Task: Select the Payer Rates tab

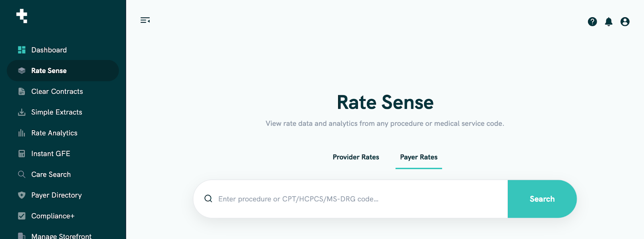Action: pyautogui.click(x=419, y=157)
